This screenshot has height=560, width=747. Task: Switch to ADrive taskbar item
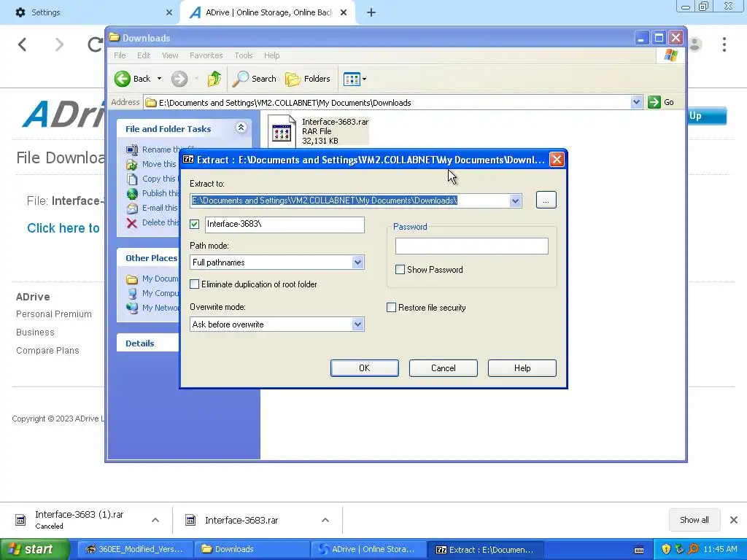click(x=368, y=549)
